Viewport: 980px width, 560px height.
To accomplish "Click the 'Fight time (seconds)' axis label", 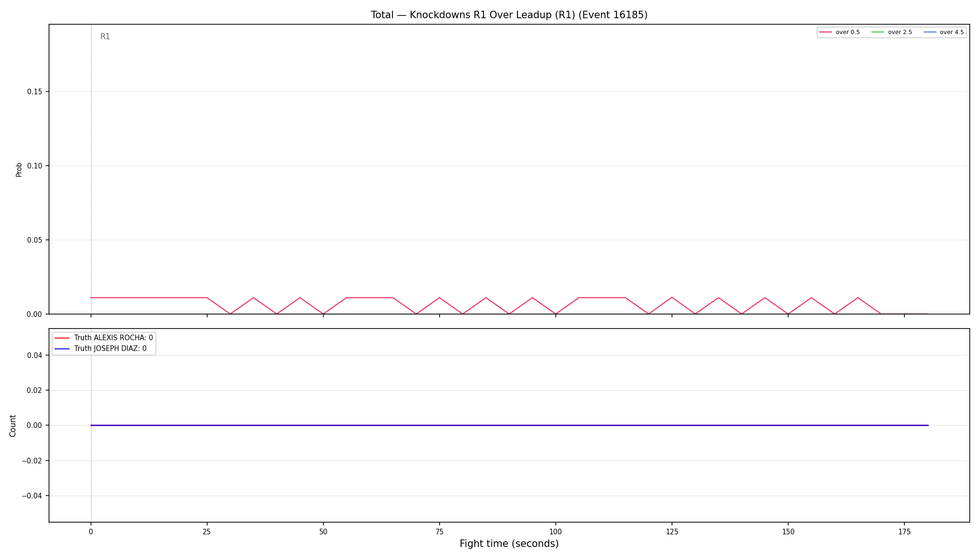I will [509, 544].
